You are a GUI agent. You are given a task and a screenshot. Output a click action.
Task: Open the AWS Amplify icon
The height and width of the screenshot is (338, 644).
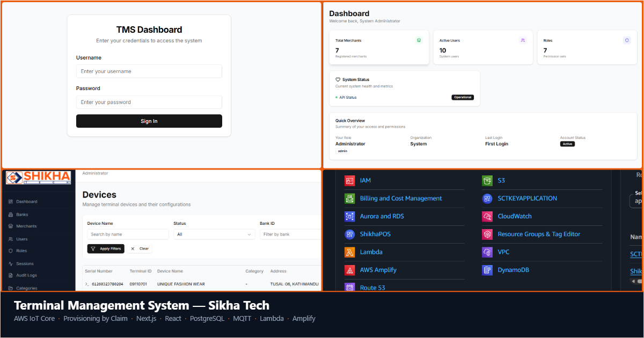pyautogui.click(x=350, y=270)
